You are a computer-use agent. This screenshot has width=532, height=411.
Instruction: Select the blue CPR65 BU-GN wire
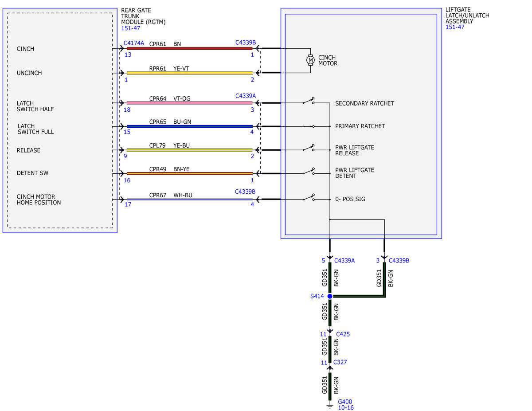click(x=190, y=126)
